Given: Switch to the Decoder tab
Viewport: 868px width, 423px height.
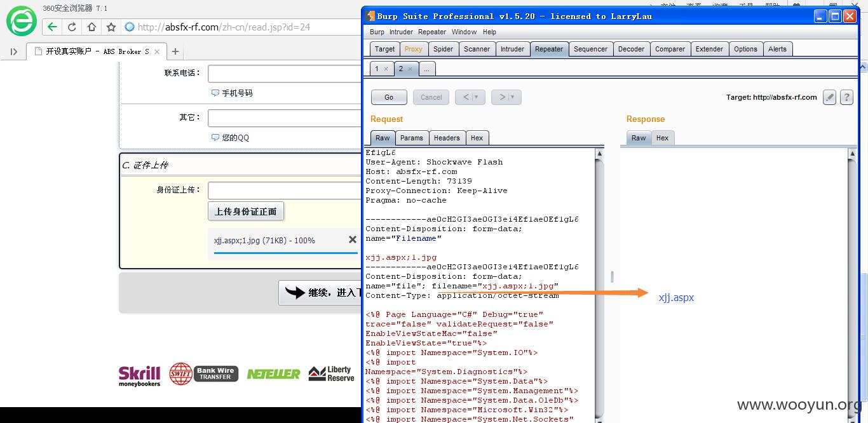Looking at the screenshot, I should tap(631, 49).
